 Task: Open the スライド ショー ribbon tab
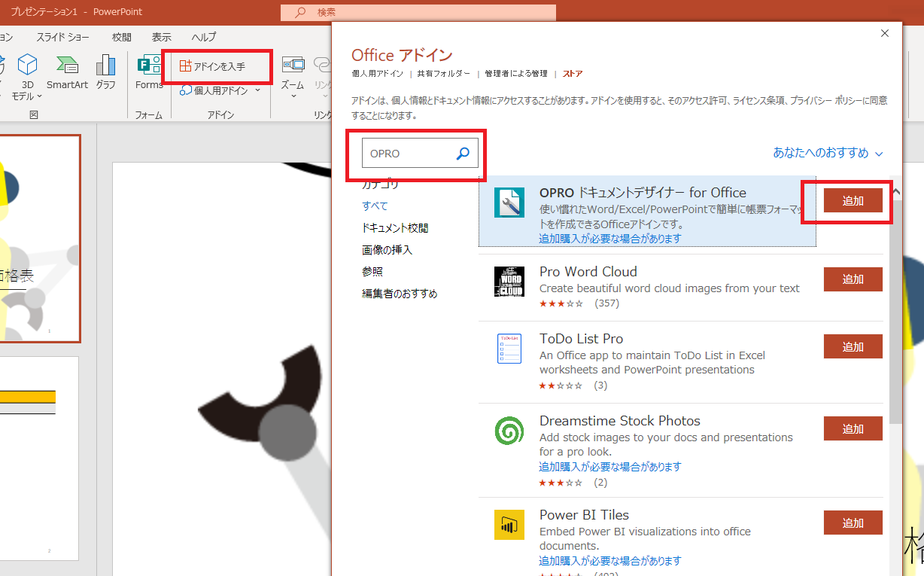[62, 37]
